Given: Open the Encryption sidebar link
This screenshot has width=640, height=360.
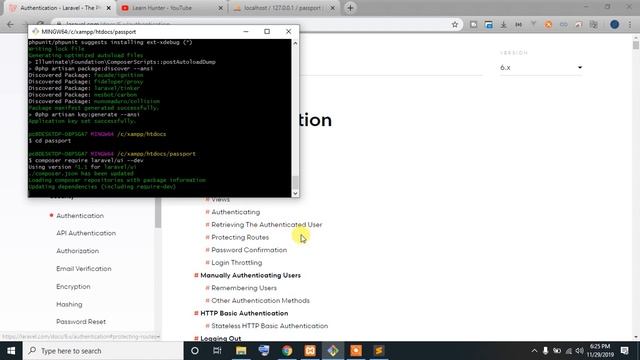Looking at the screenshot, I should coord(73,287).
